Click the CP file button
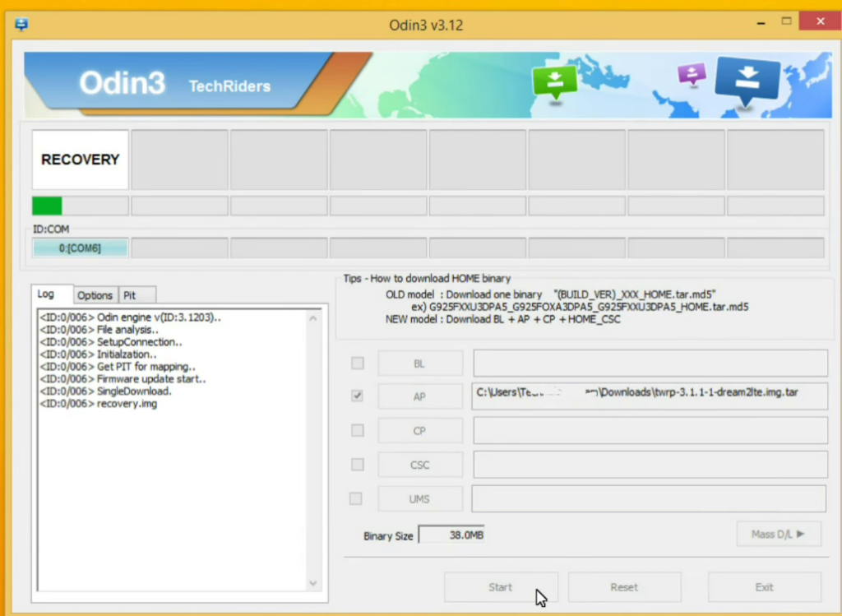Image resolution: width=842 pixels, height=616 pixels. pos(420,431)
